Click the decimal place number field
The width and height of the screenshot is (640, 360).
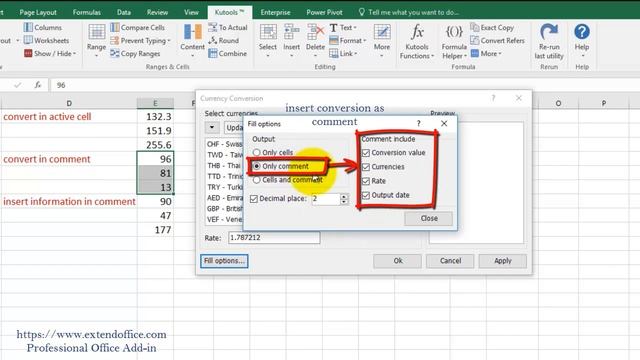pyautogui.click(x=325, y=199)
